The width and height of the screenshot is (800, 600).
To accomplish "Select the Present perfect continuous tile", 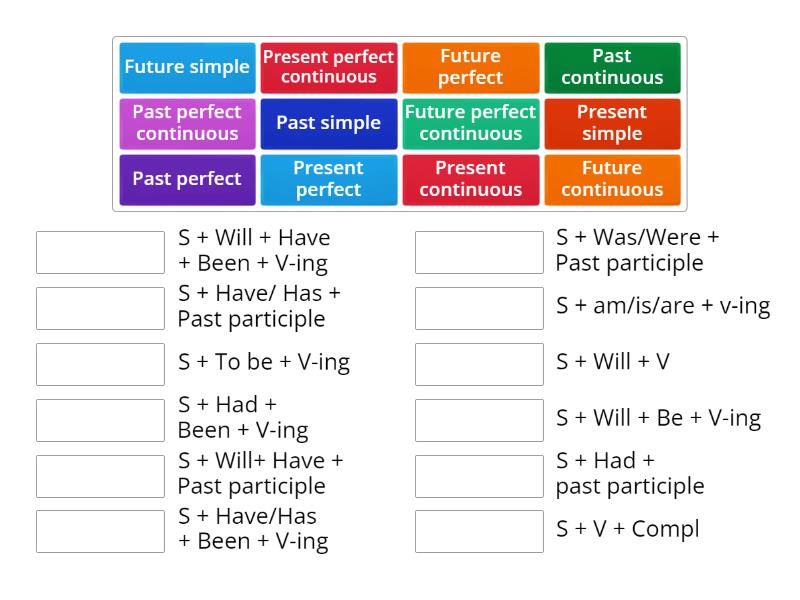I will click(x=329, y=67).
